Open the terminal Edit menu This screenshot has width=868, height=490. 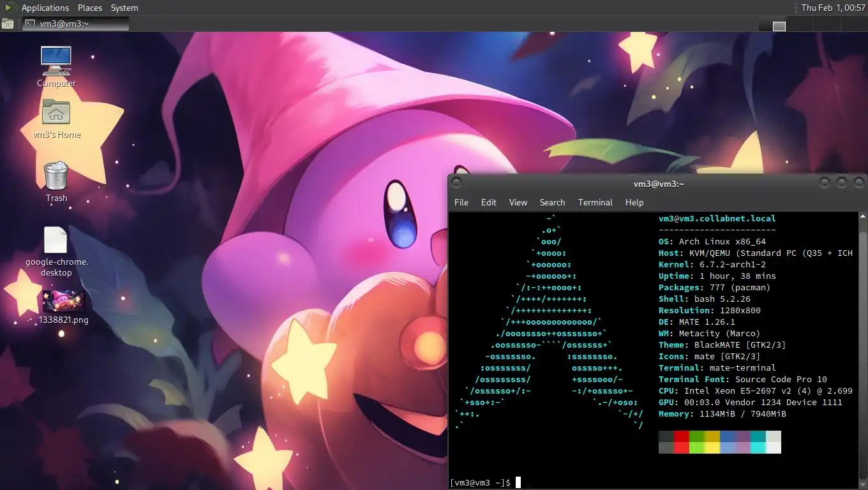point(489,202)
